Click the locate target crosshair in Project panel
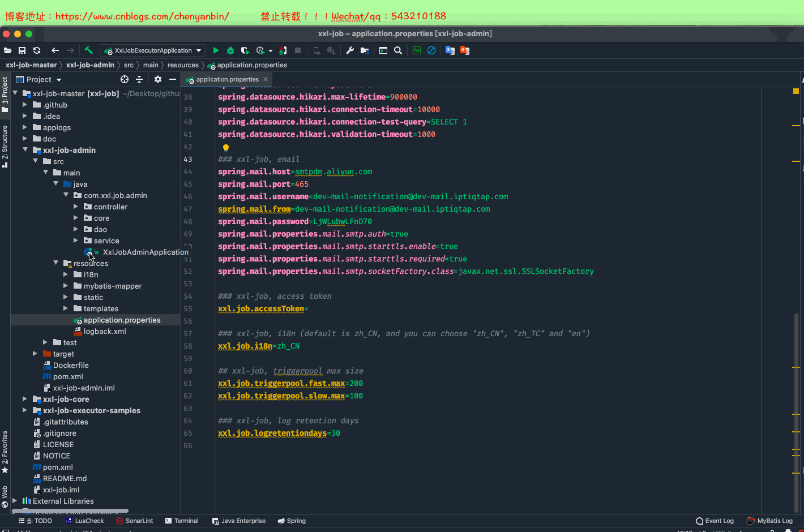 [x=125, y=79]
